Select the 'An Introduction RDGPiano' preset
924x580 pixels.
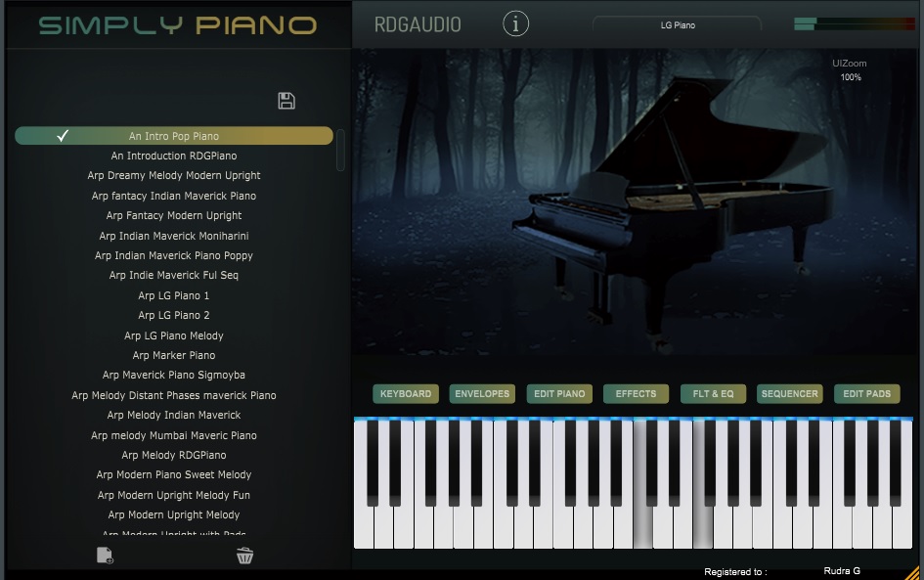point(174,156)
